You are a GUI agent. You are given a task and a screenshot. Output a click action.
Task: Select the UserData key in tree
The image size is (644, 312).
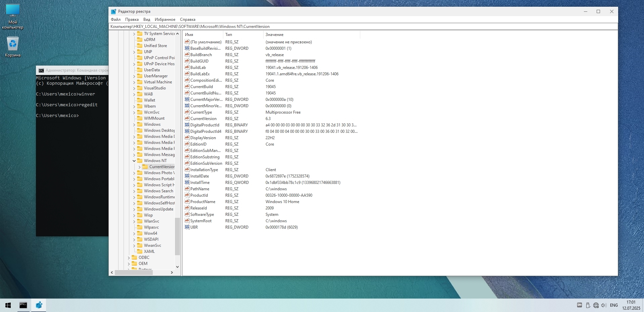pyautogui.click(x=152, y=70)
